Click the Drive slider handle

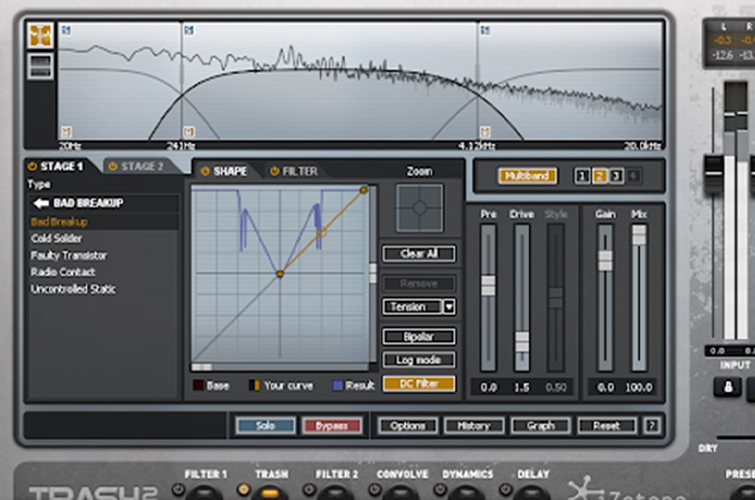(x=522, y=342)
